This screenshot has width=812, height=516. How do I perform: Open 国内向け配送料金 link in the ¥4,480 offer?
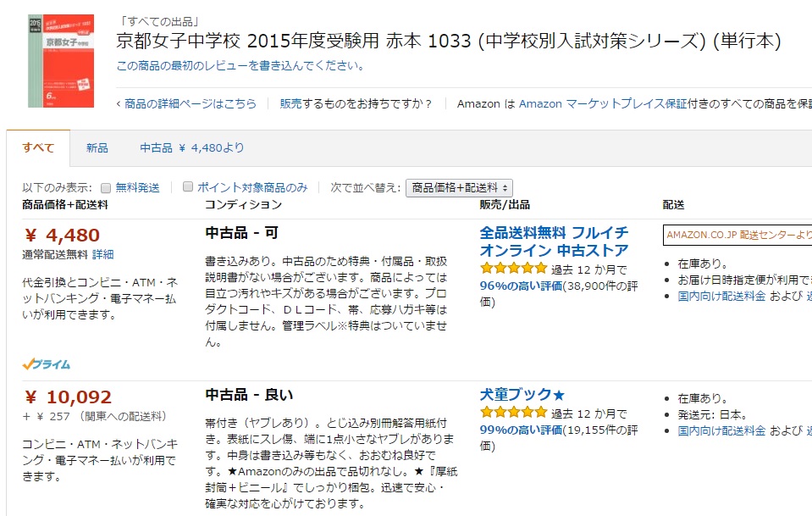(x=721, y=296)
